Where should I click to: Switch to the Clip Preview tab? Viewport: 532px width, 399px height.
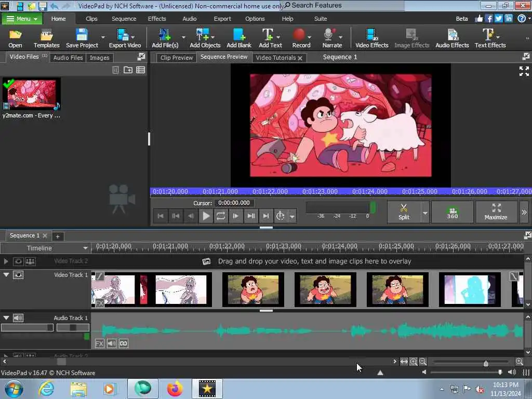[x=177, y=58]
